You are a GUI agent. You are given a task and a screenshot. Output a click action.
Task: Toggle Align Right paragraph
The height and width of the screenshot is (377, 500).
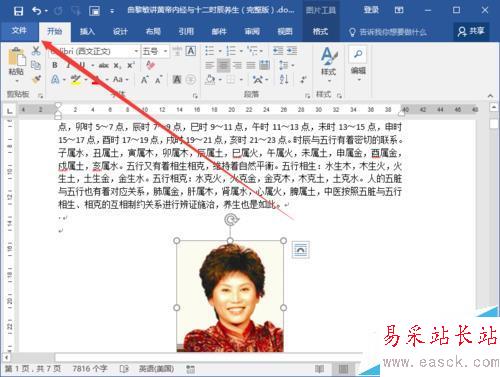(237, 65)
